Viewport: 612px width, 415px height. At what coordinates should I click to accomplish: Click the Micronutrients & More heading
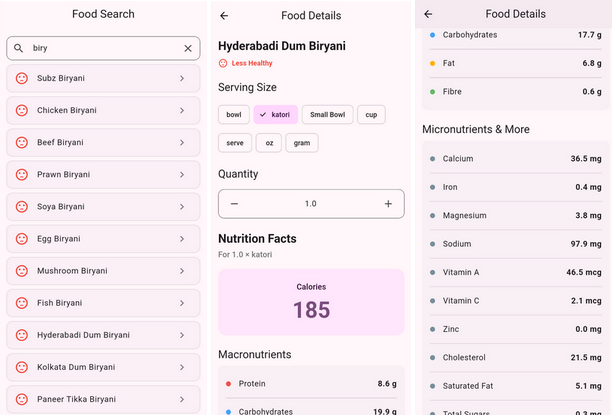point(476,129)
